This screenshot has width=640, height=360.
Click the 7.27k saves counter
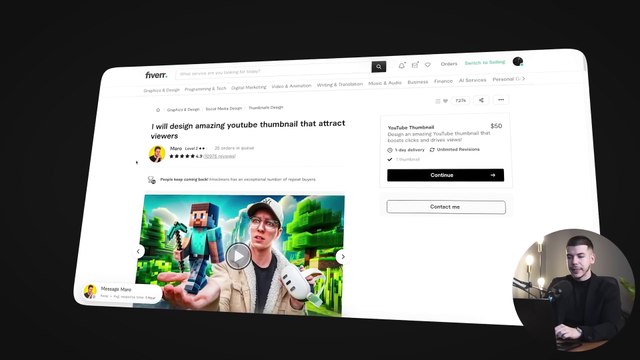(460, 100)
